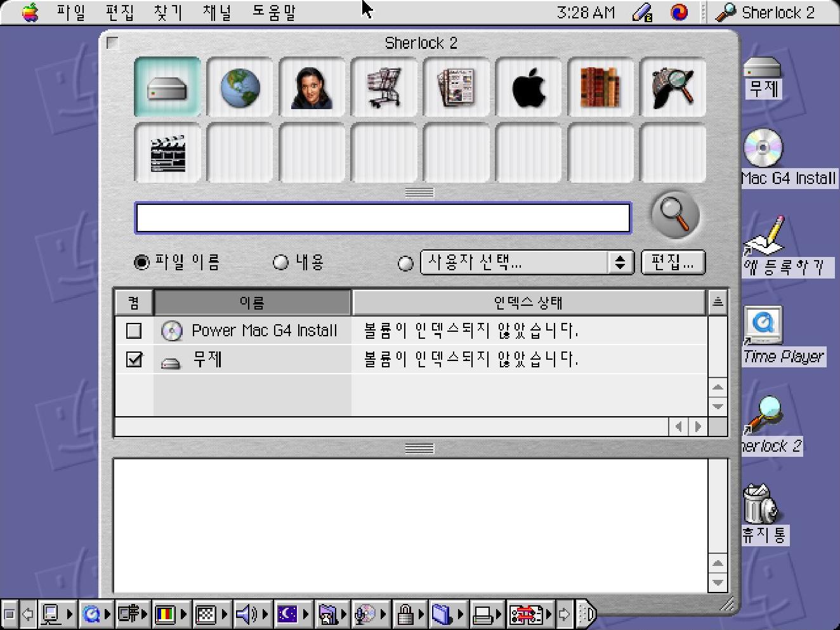Click the Korean input flag menu icon
This screenshot has height=630, width=840.
[x=679, y=12]
